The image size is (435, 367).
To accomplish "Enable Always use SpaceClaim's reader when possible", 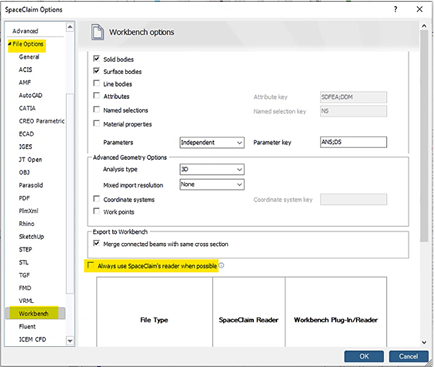I will click(90, 265).
